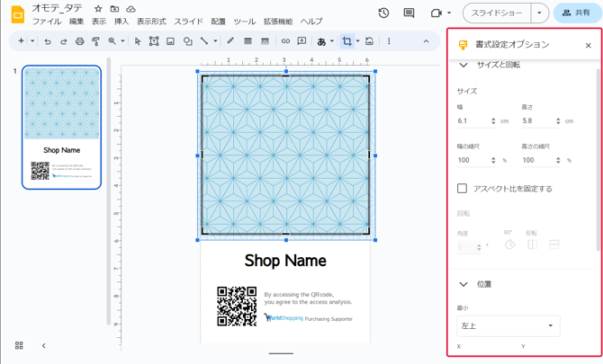Toggle grid view at bottom left
The height and width of the screenshot is (364, 603).
click(19, 346)
